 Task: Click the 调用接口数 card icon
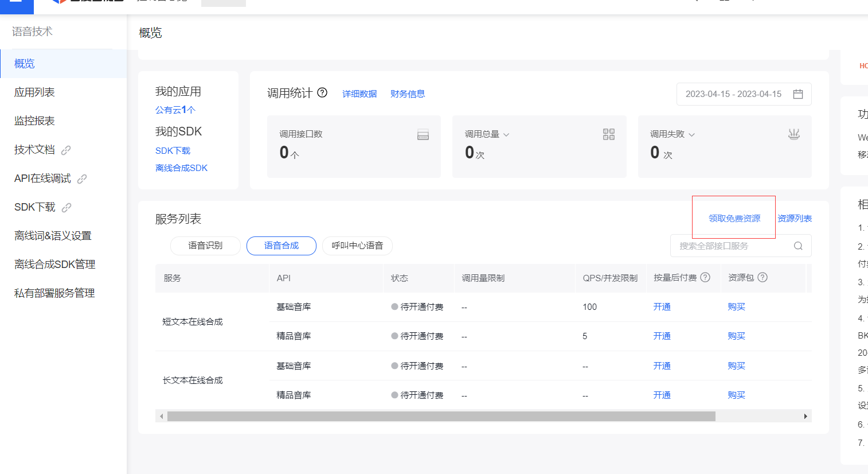(x=423, y=135)
